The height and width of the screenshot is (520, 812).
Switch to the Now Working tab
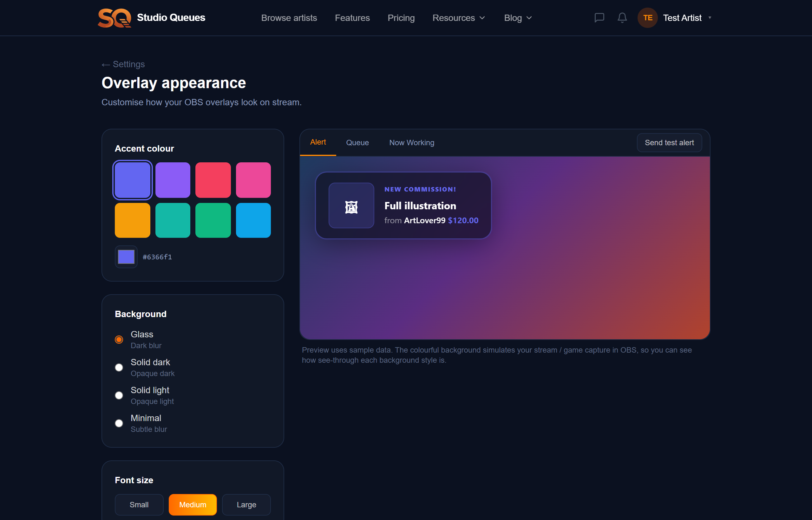pyautogui.click(x=412, y=143)
